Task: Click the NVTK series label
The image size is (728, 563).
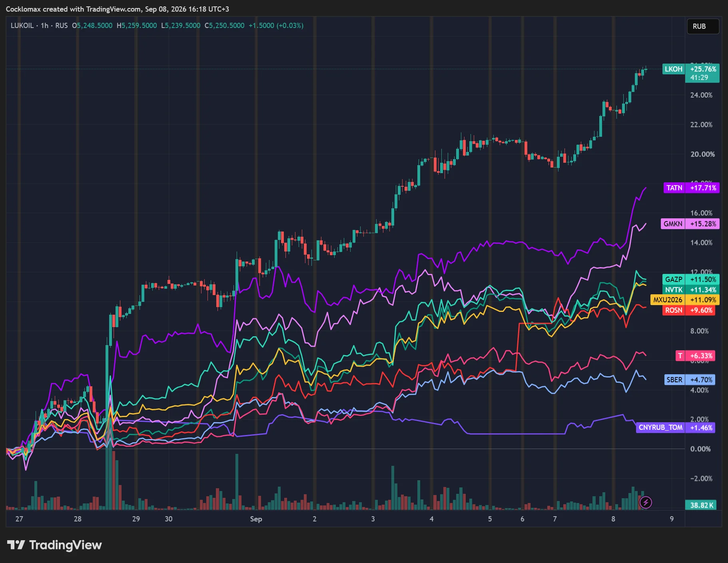Action: pyautogui.click(x=674, y=290)
